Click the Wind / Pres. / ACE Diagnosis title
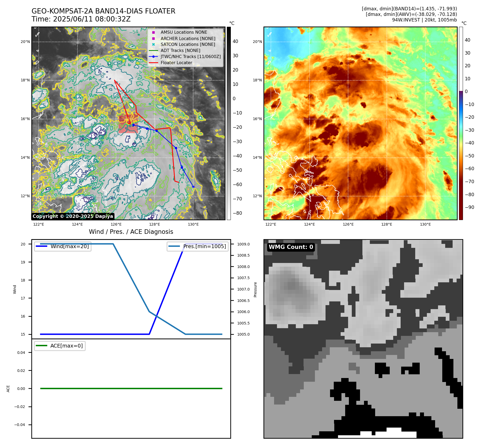The height and width of the screenshot is (448, 481). [131, 232]
